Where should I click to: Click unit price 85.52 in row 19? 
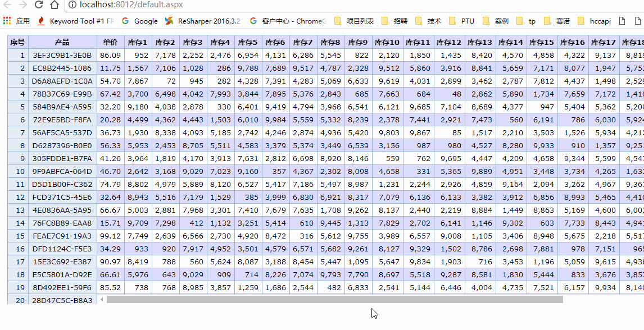click(x=111, y=288)
